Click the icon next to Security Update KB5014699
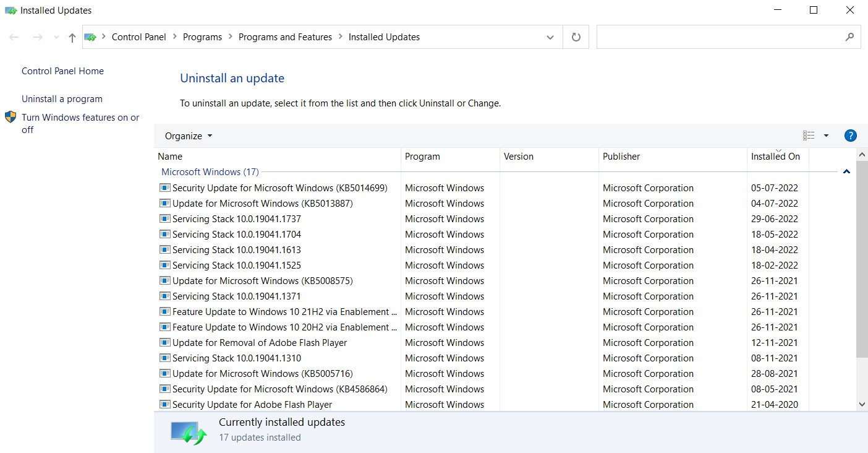 pyautogui.click(x=164, y=188)
